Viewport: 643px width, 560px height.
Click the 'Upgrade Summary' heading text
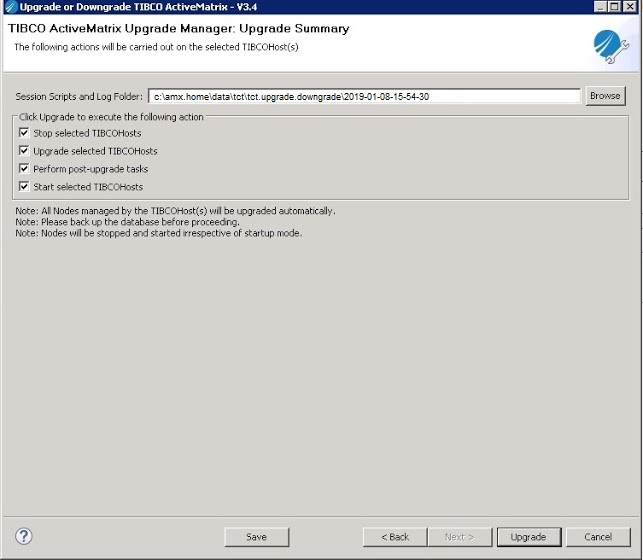[x=294, y=28]
